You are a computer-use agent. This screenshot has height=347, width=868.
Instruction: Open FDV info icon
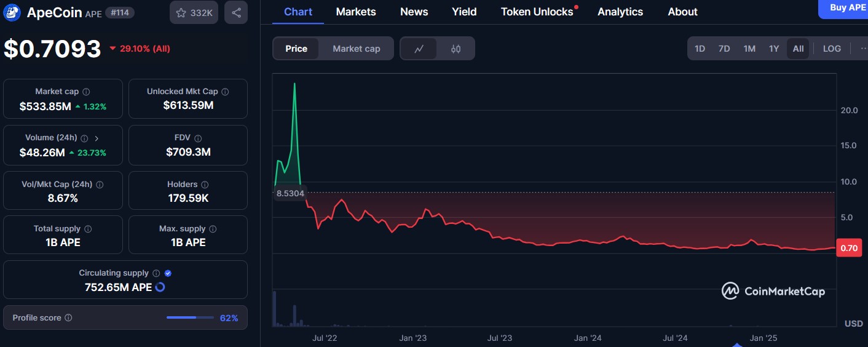198,138
